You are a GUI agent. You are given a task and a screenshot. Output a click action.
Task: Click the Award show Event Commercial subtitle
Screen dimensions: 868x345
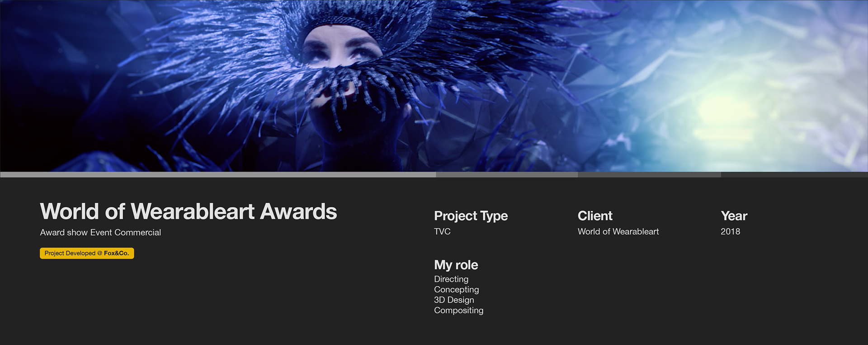tap(100, 233)
